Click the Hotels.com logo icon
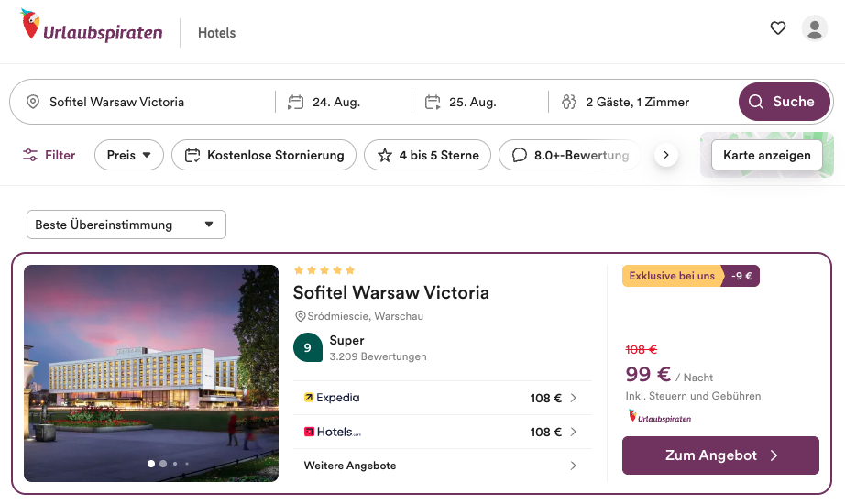The width and height of the screenshot is (845, 504). click(x=310, y=432)
